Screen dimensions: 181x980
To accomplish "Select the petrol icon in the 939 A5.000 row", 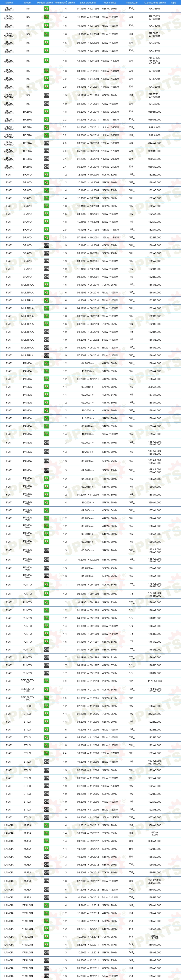I will [x=46, y=120].
